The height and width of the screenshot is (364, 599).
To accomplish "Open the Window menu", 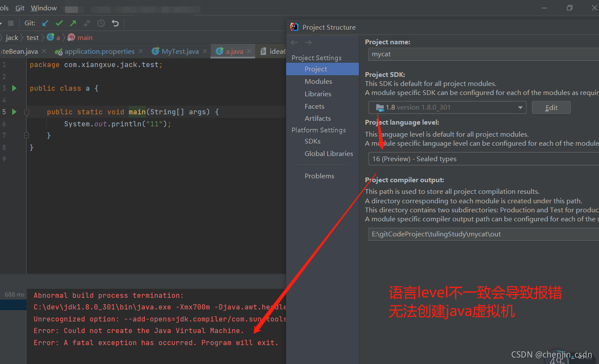I will (x=44, y=8).
